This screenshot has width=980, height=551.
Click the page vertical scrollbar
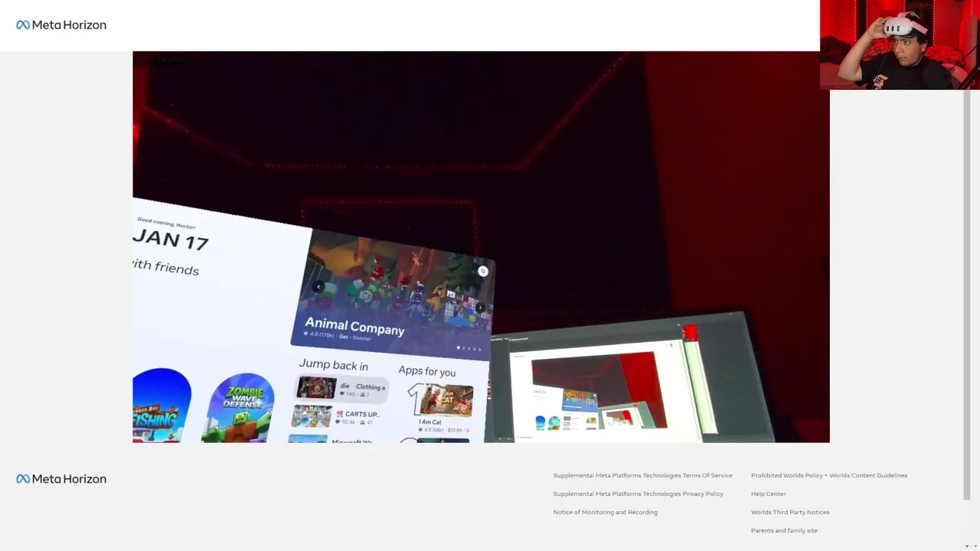pos(967,295)
